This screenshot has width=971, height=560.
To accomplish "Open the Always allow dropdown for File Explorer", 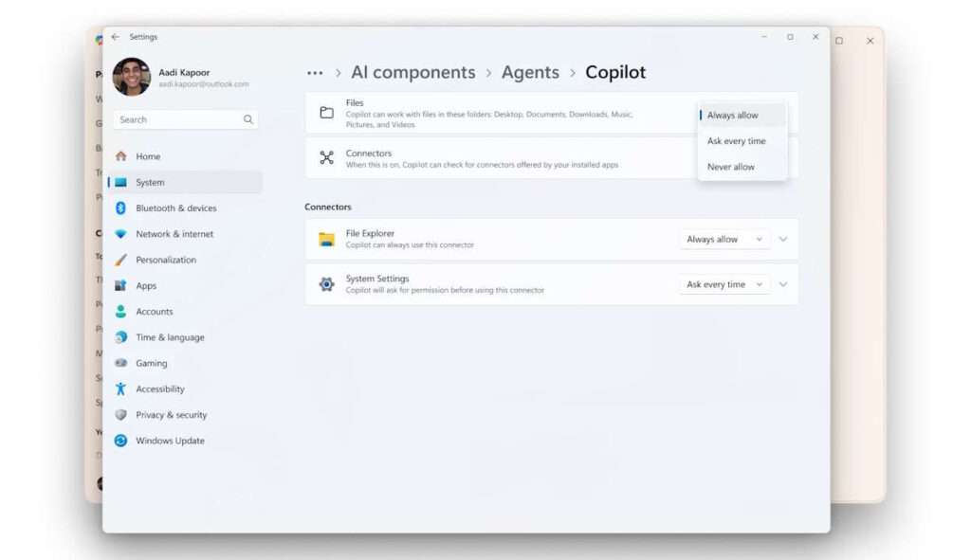I will [x=724, y=239].
